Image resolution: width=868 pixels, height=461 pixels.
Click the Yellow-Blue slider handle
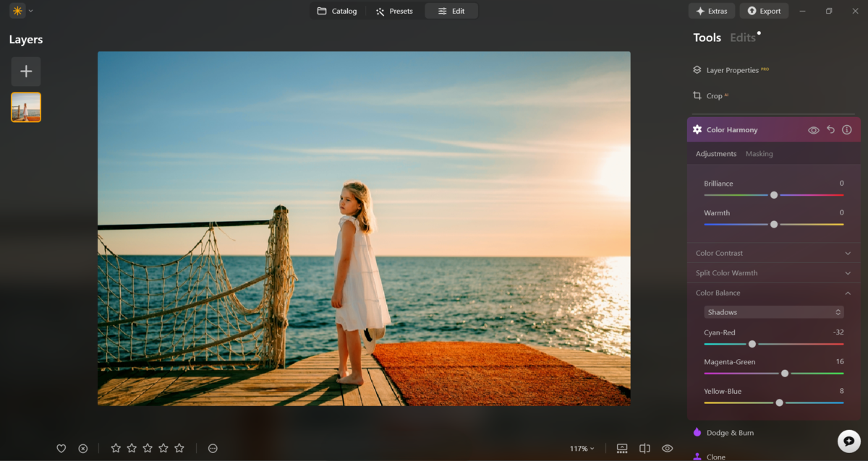(779, 402)
